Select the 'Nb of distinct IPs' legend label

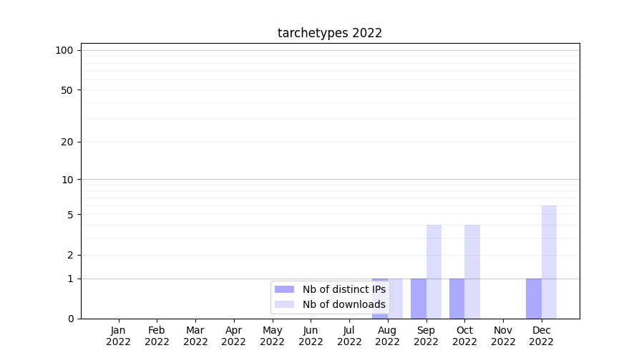(343, 289)
